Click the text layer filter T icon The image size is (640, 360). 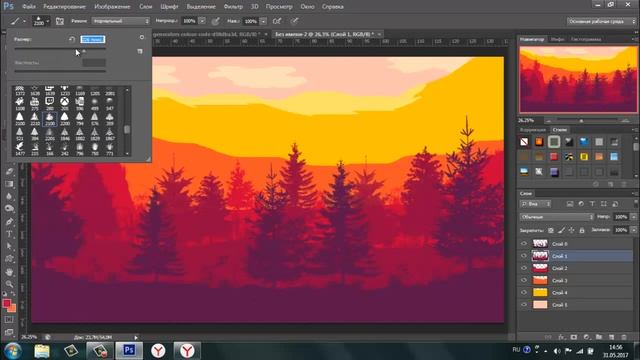[x=592, y=204]
